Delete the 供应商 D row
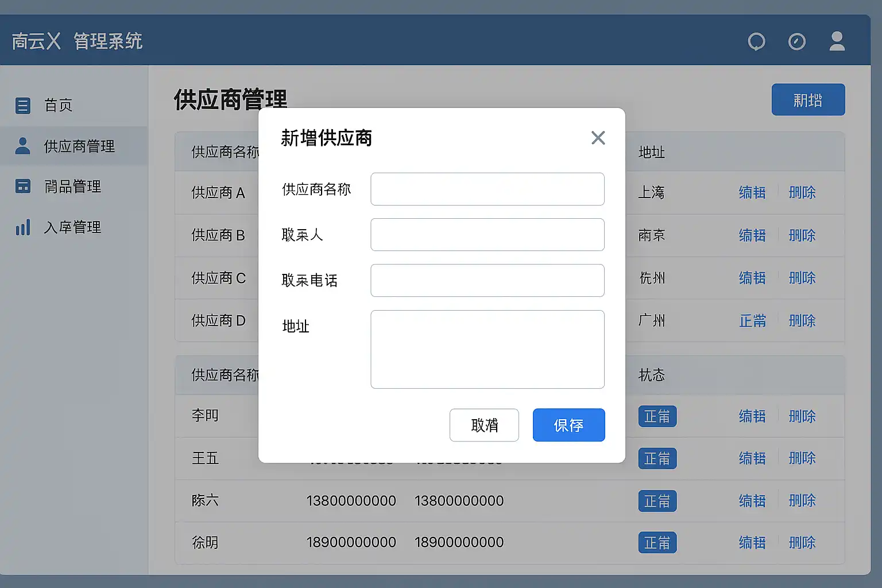This screenshot has height=588, width=882. 802,320
